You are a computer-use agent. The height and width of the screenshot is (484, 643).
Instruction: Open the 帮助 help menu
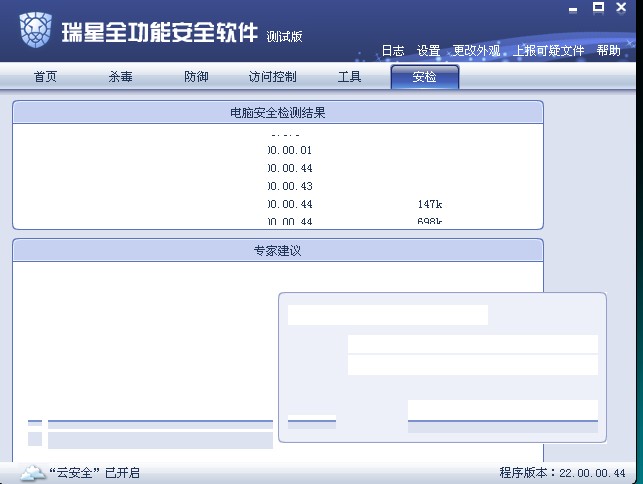click(x=609, y=51)
